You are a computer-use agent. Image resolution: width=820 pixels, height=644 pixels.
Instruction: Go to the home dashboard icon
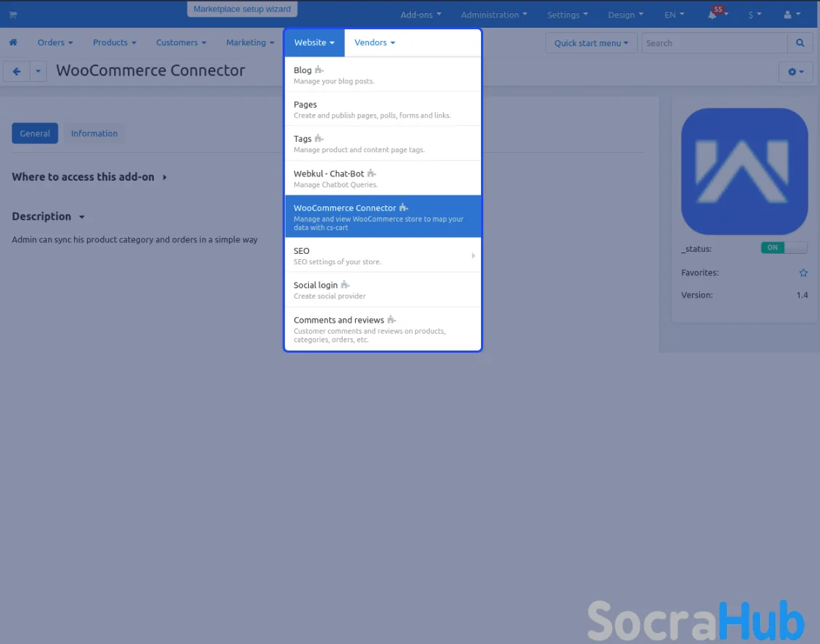coord(13,42)
